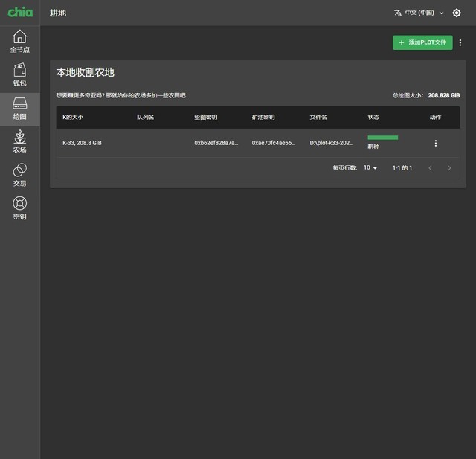Go to previous table page arrow
Image resolution: width=476 pixels, height=459 pixels.
click(430, 168)
